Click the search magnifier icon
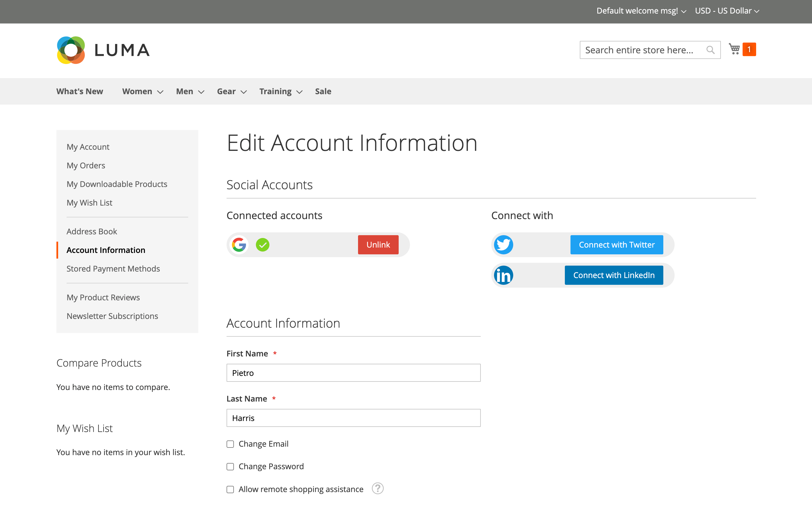Screen dimensions: 812x507 coord(710,50)
